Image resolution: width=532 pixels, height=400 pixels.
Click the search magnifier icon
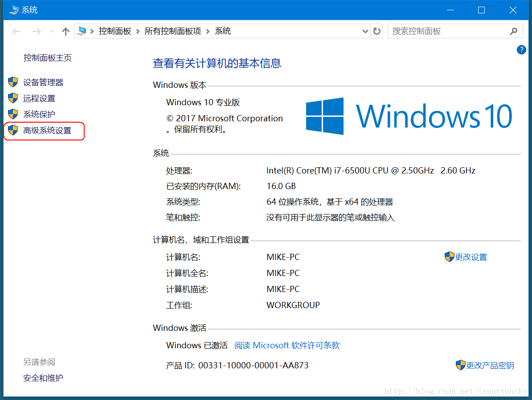pyautogui.click(x=514, y=31)
